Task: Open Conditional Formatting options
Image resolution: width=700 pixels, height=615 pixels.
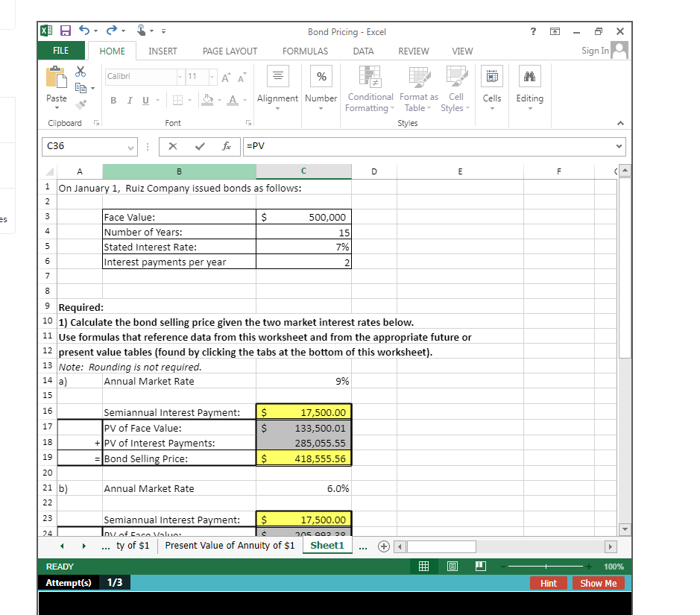Action: [x=369, y=88]
